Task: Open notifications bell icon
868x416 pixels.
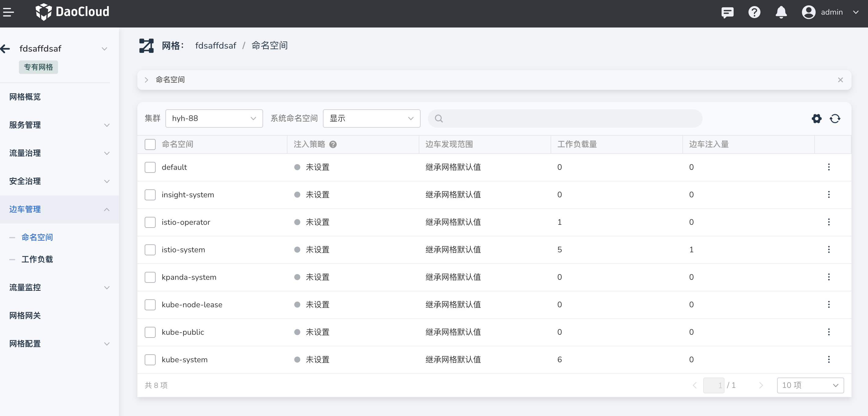Action: [x=781, y=13]
